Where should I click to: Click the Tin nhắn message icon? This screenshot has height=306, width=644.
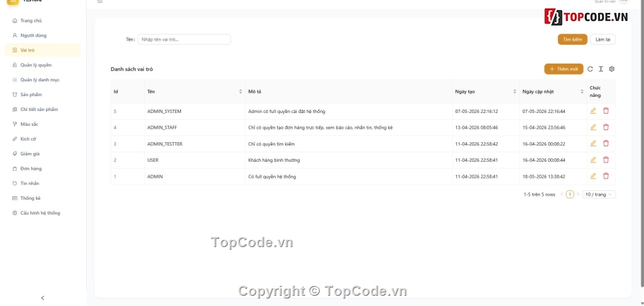pyautogui.click(x=15, y=183)
